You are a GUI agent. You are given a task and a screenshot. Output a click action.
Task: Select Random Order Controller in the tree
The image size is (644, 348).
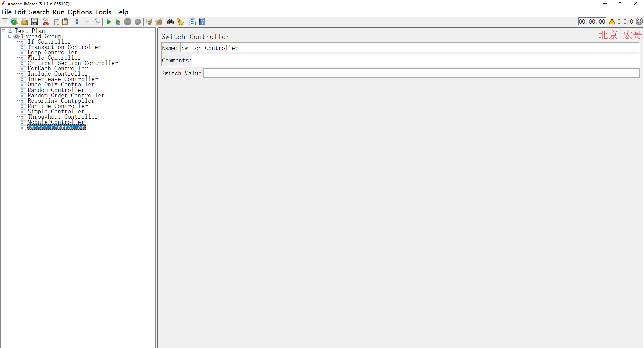tap(66, 95)
